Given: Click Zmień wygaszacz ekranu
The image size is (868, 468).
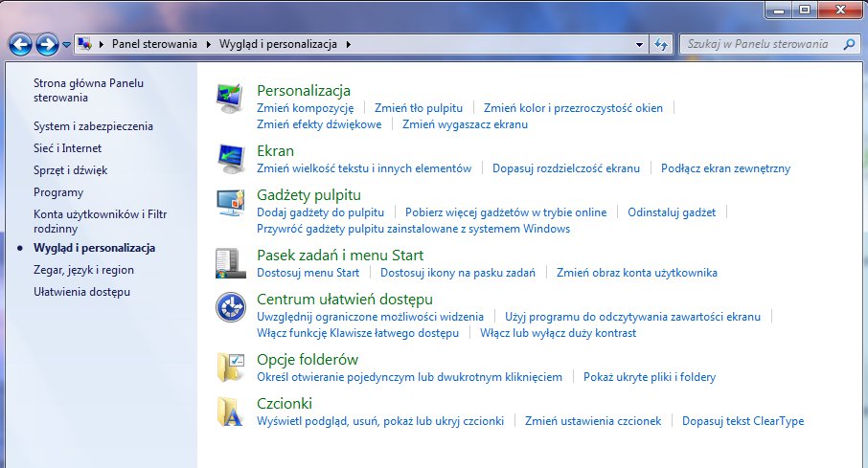Looking at the screenshot, I should (465, 124).
